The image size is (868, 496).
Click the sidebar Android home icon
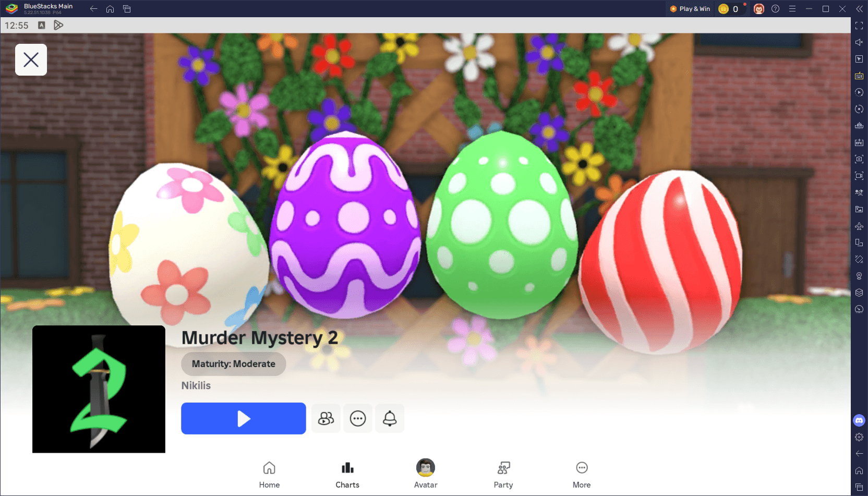[859, 470]
